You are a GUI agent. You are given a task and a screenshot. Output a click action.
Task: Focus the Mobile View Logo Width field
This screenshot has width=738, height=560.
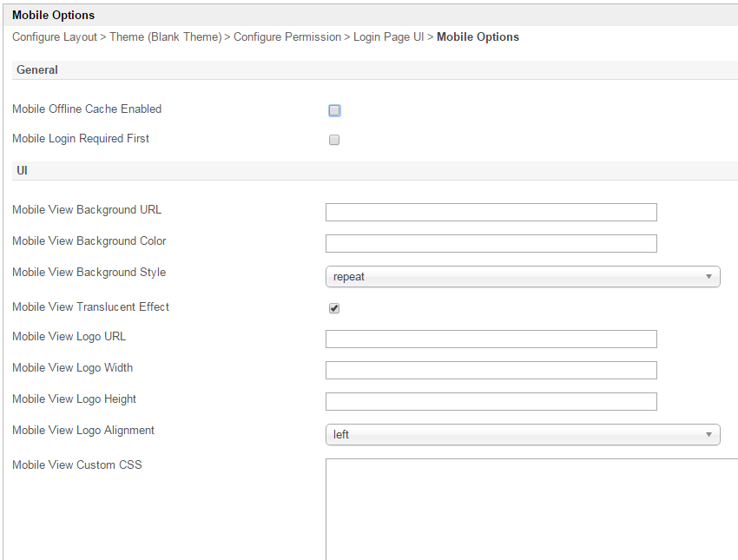pos(491,371)
